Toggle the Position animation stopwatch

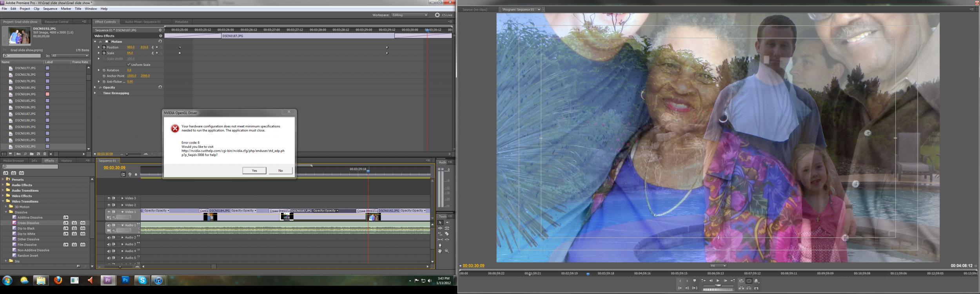(x=104, y=47)
